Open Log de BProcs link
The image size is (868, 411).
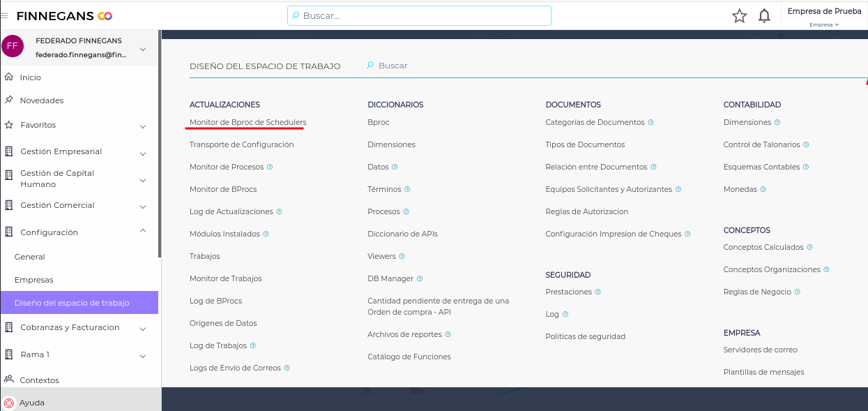[215, 301]
